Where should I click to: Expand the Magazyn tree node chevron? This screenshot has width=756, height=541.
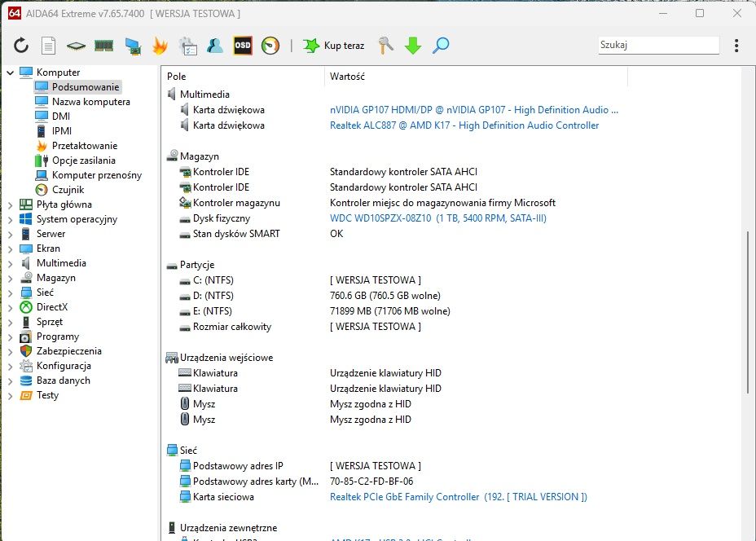click(x=10, y=278)
